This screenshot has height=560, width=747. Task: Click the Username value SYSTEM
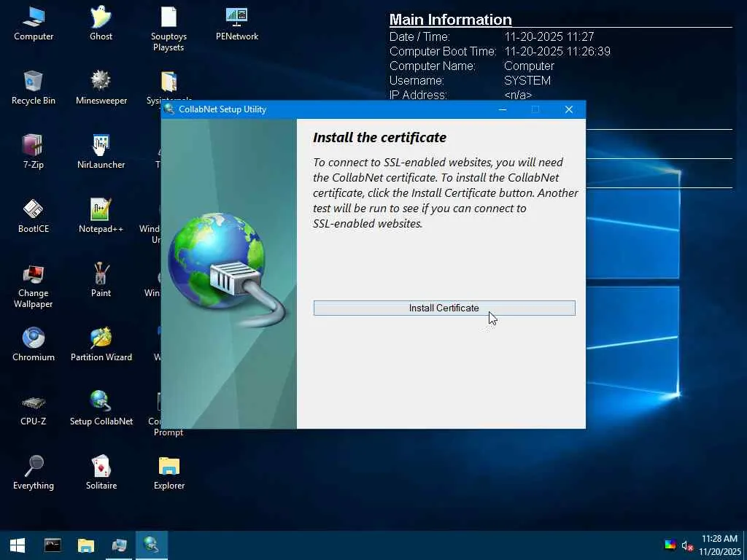[x=527, y=80]
